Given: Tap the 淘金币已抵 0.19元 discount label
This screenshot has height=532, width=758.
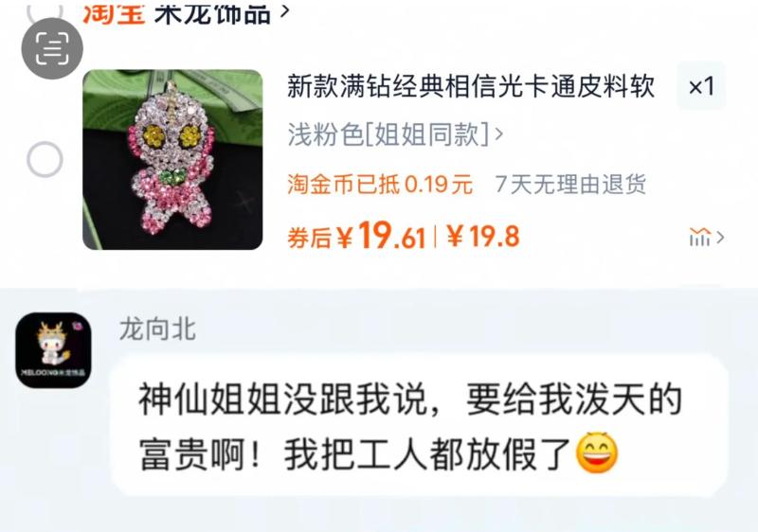Looking at the screenshot, I should pos(380,184).
